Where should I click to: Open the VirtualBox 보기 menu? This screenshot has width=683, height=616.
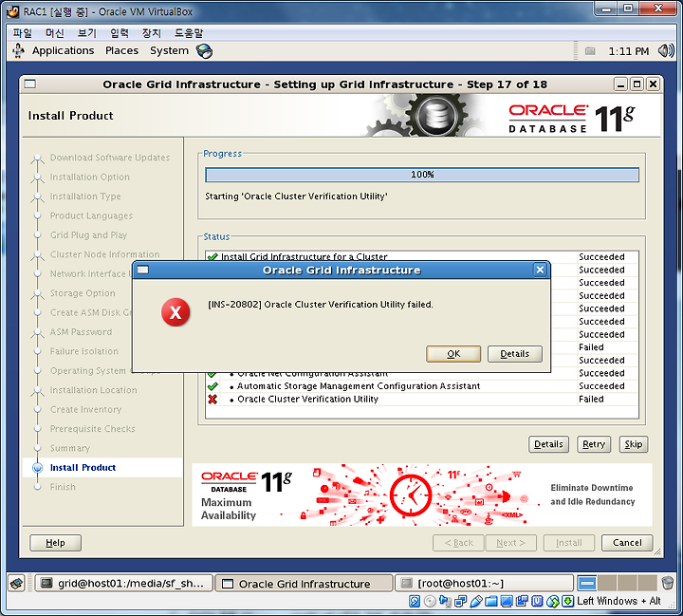(86, 33)
